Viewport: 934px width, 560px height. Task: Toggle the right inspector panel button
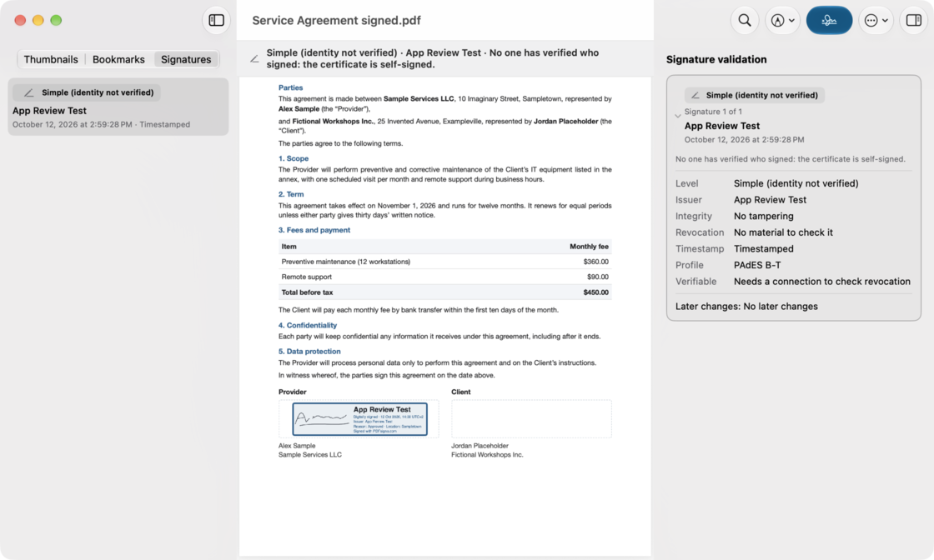coord(914,20)
